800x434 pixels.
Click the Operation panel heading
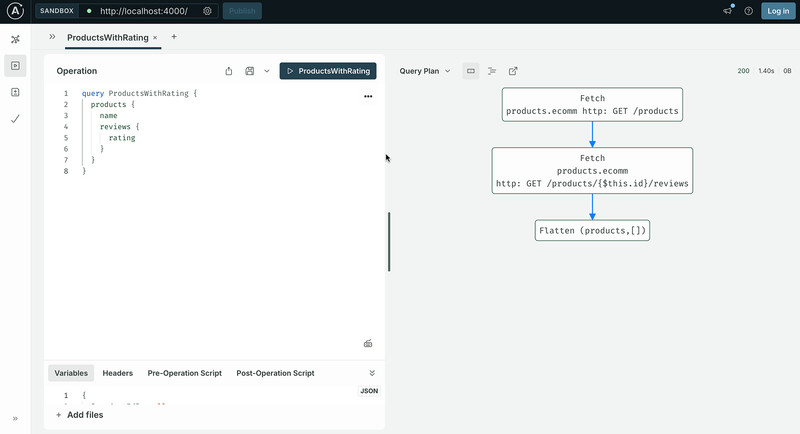click(77, 71)
